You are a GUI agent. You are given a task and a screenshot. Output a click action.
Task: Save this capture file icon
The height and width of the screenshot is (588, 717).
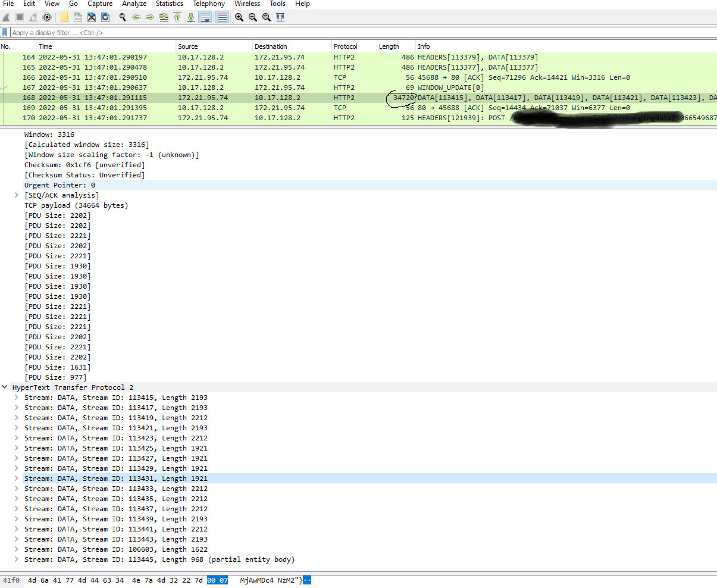(x=78, y=17)
